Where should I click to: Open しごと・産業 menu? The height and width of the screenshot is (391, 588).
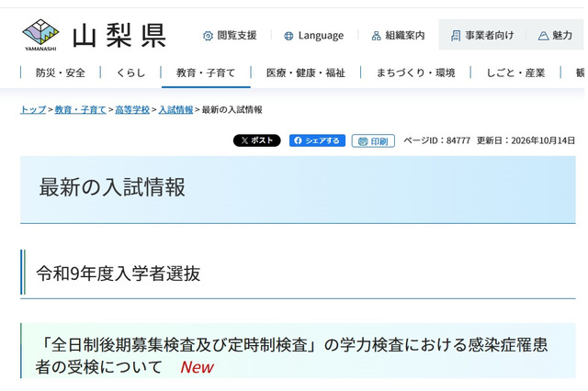click(515, 73)
